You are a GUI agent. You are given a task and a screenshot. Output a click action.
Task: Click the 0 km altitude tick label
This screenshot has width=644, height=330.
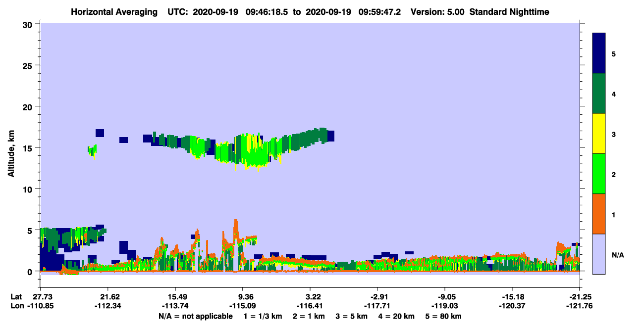[x=31, y=272]
